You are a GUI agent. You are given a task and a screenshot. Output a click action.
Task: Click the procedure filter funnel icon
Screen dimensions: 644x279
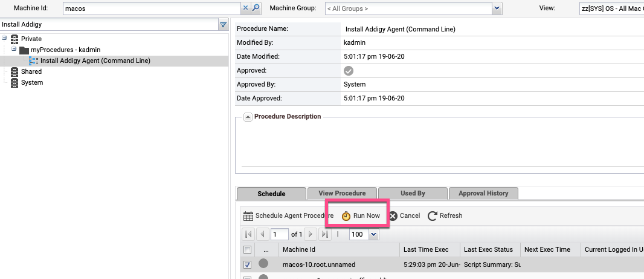coord(223,25)
